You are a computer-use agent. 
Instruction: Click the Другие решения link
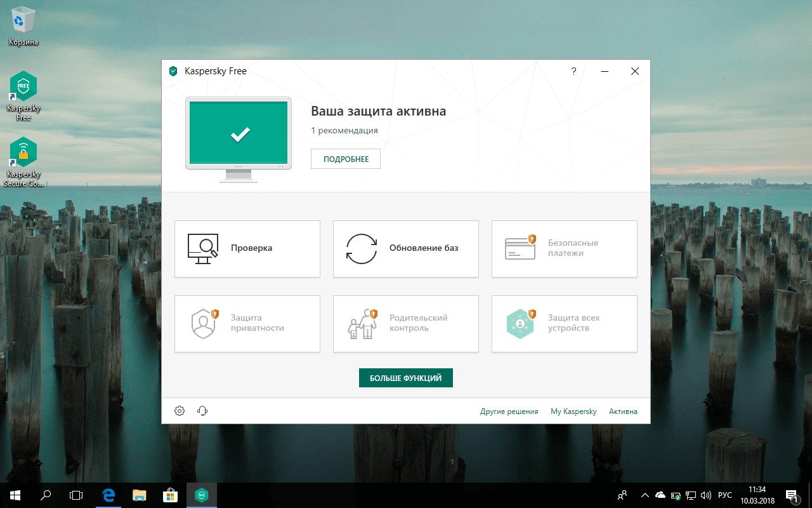pyautogui.click(x=509, y=411)
